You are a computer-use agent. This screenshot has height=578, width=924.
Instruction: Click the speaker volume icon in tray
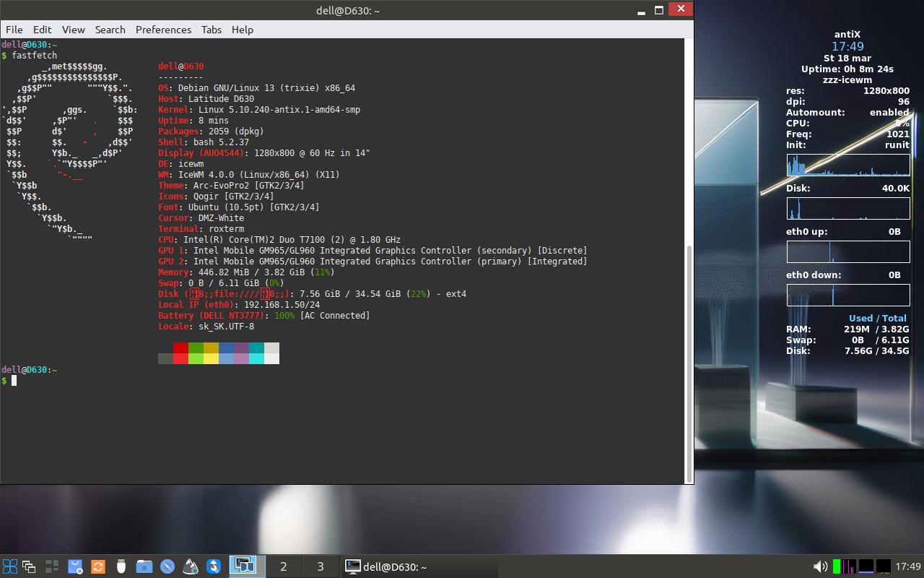[821, 566]
